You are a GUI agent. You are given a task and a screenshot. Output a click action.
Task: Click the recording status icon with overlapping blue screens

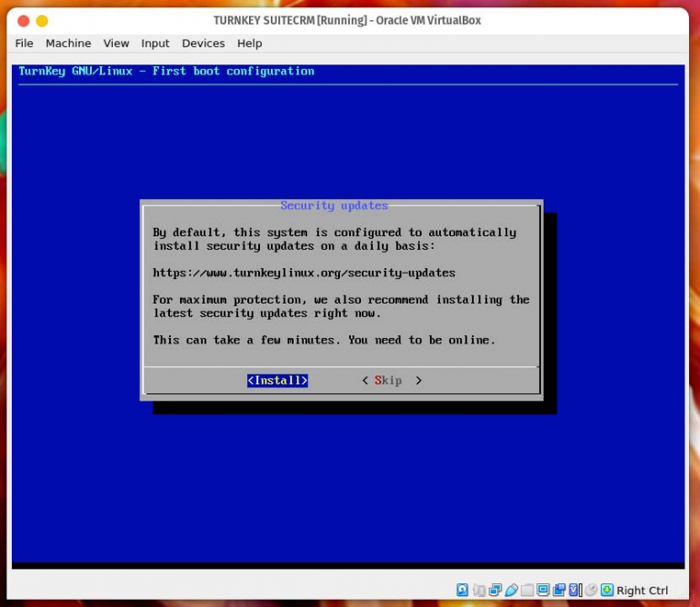pos(559,590)
